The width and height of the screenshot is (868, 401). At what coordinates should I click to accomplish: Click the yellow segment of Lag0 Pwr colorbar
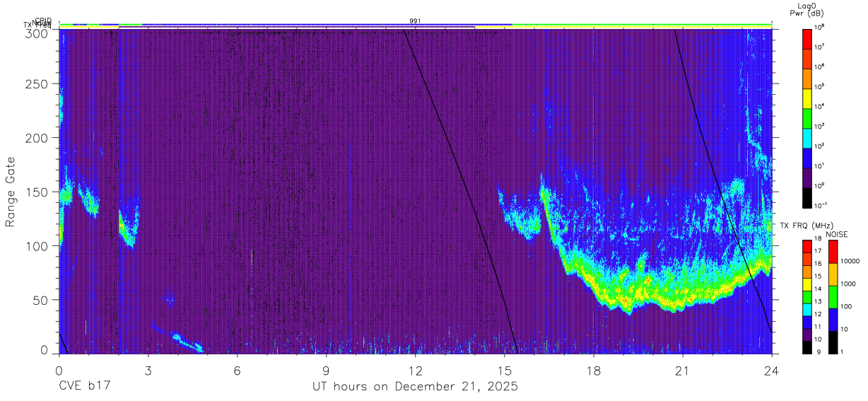[807, 98]
